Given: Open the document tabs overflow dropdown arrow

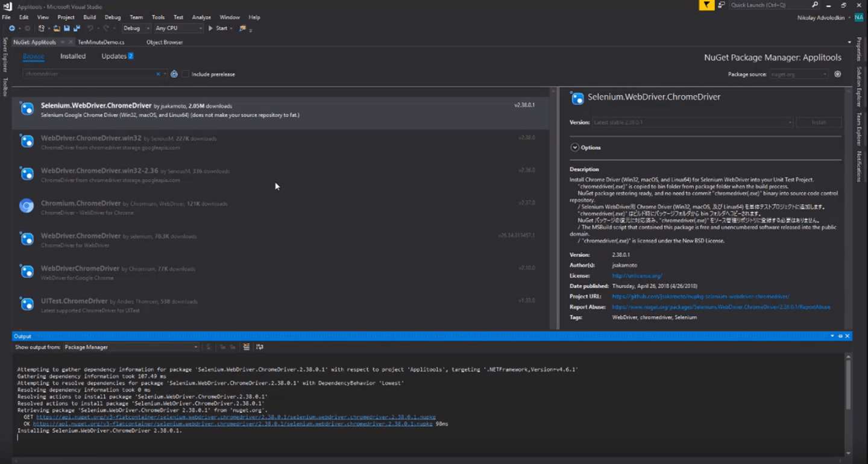Looking at the screenshot, I should (x=850, y=42).
